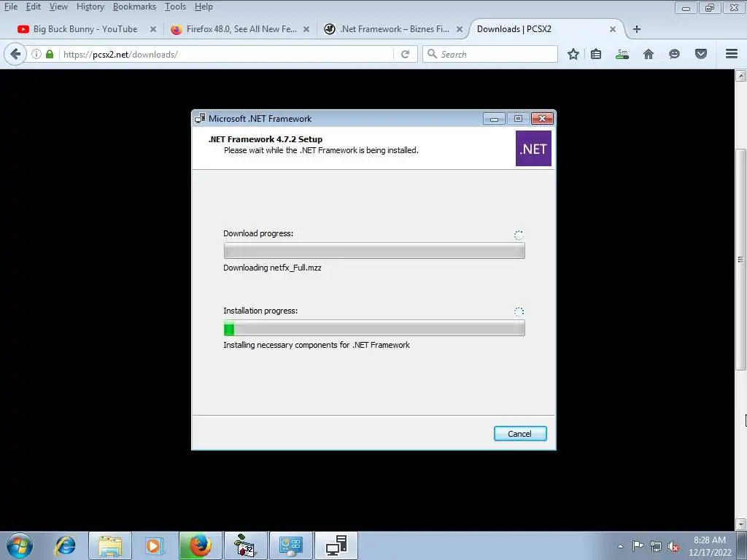Click the pcsx2.net URL address field
This screenshot has height=560, width=747.
point(226,54)
